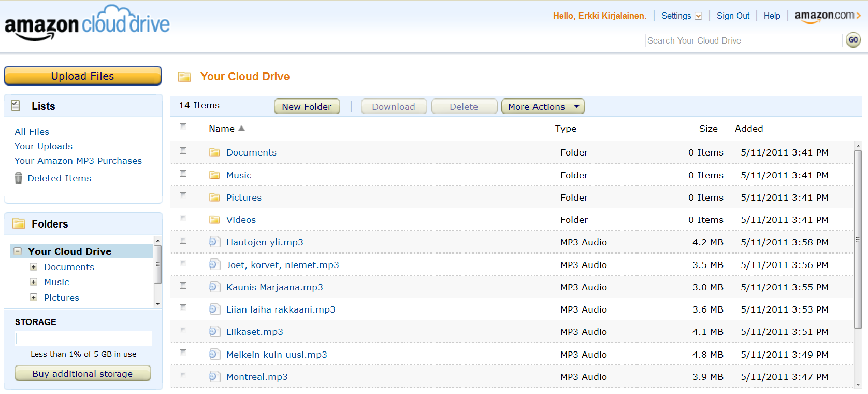
Task: Select the checkbox for Montreal.mp3
Action: pos(183,375)
